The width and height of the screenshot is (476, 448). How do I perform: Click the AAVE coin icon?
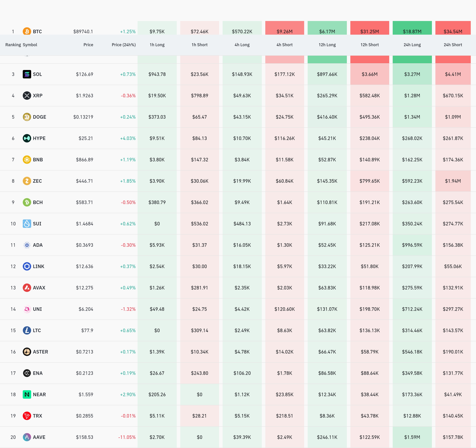(27, 437)
